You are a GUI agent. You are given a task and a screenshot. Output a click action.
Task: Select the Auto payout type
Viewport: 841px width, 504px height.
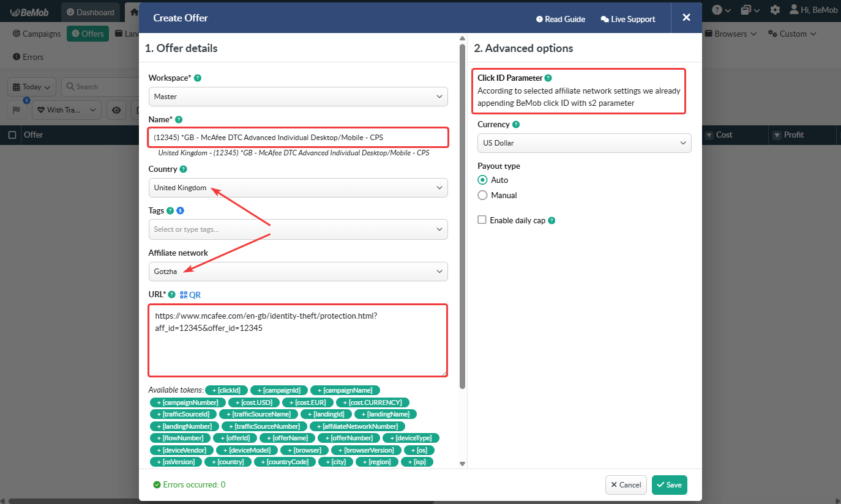tap(482, 180)
